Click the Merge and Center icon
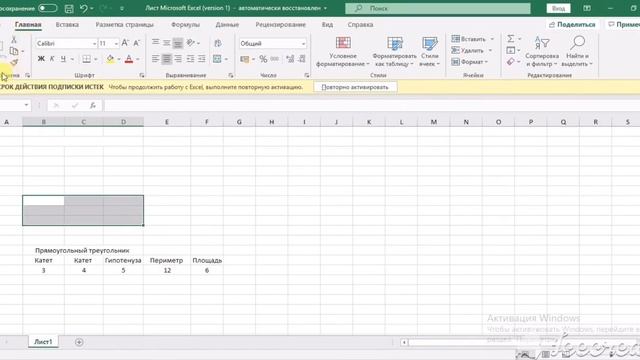The width and height of the screenshot is (640, 360). coord(217,59)
